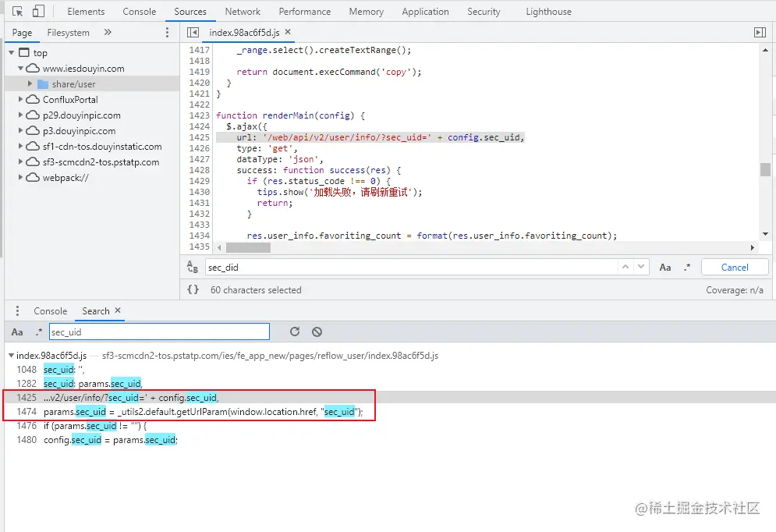Image resolution: width=776 pixels, height=532 pixels.
Task: Pretty-print the file with the braces icon
Action: [x=193, y=289]
